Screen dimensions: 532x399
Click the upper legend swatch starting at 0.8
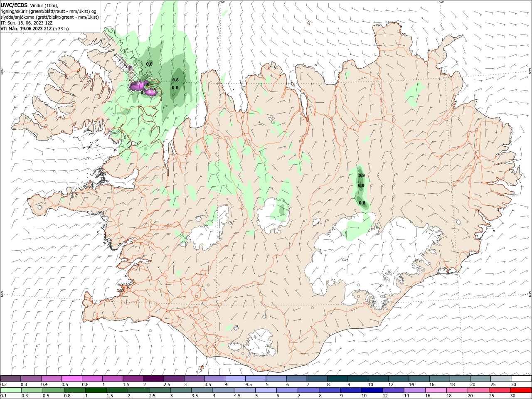coord(92,379)
